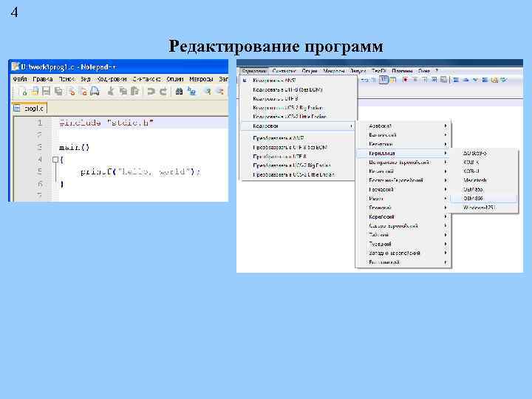This screenshot has width=532, height=399.
Task: Open the Кодировки menu in left window
Action: point(112,79)
